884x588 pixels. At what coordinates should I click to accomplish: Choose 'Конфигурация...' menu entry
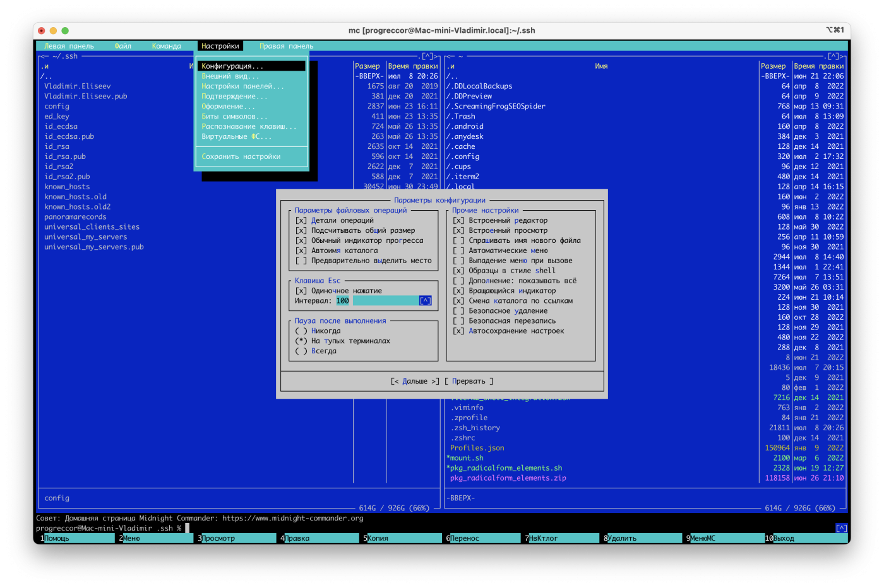[x=251, y=66]
